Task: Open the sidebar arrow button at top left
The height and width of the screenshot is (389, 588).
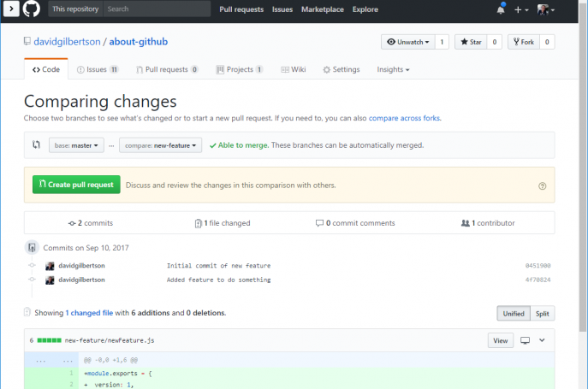Action: (11, 9)
